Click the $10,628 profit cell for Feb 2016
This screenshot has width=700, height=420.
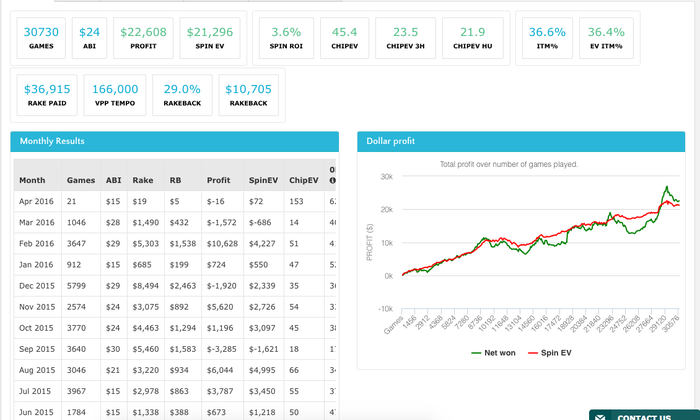[x=222, y=244]
